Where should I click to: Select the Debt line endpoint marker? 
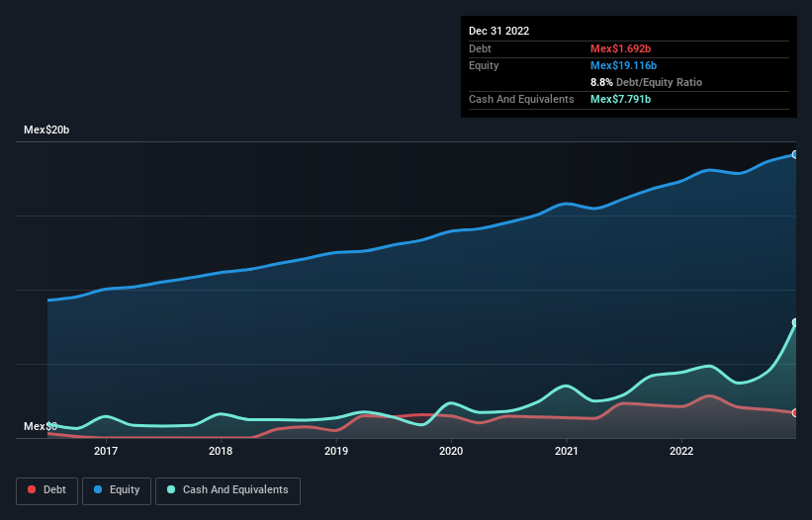(x=795, y=412)
